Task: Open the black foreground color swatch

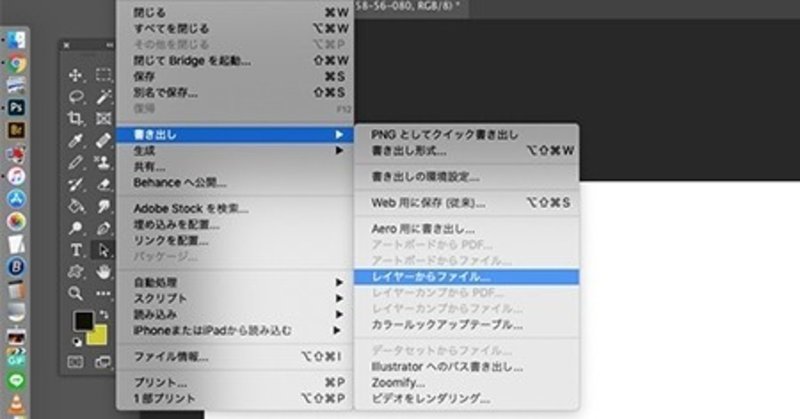Action: tap(84, 321)
